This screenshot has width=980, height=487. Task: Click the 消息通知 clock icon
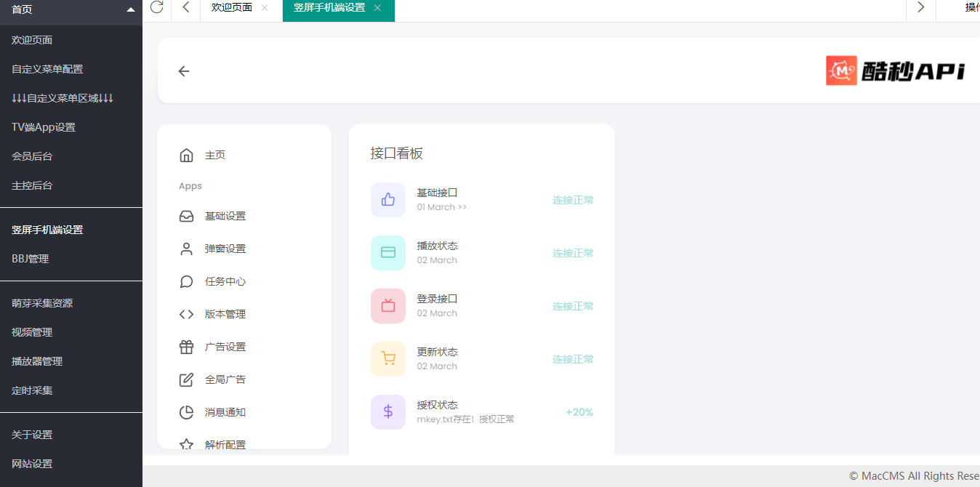(x=185, y=411)
